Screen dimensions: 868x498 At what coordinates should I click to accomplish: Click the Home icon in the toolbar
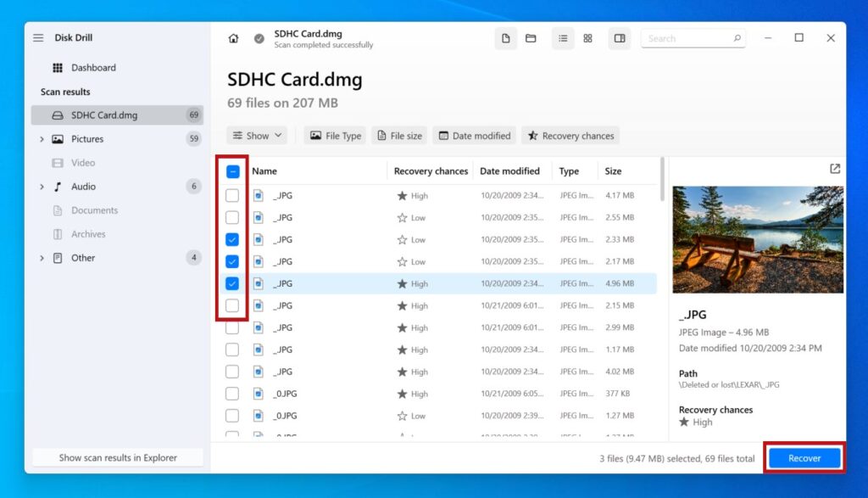(x=233, y=38)
